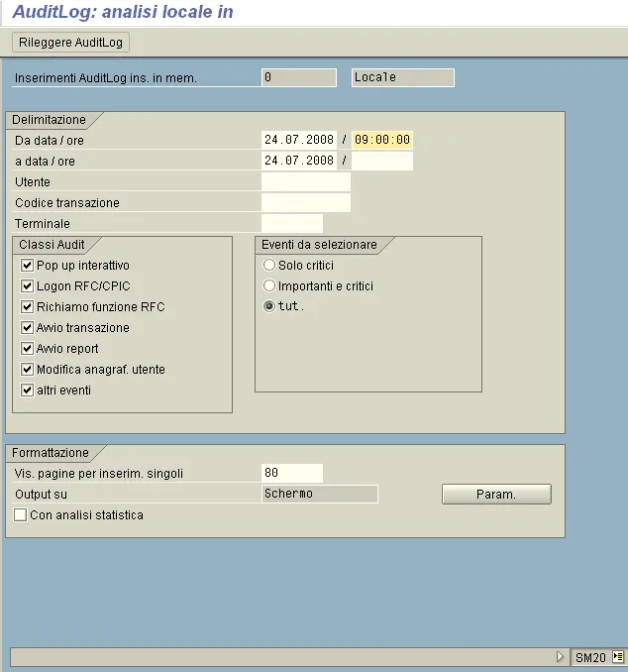This screenshot has height=672, width=628.
Task: Select the tut. radio button
Action: [269, 307]
